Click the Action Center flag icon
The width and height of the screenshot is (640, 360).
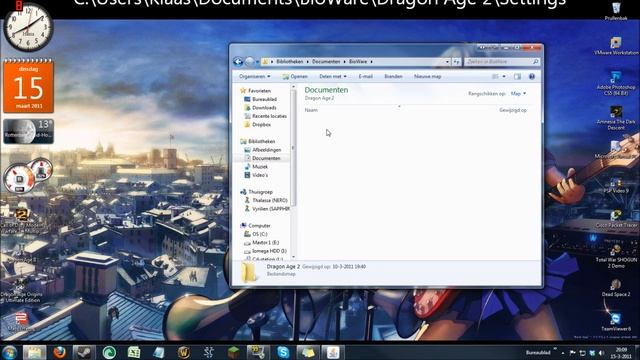click(x=572, y=353)
